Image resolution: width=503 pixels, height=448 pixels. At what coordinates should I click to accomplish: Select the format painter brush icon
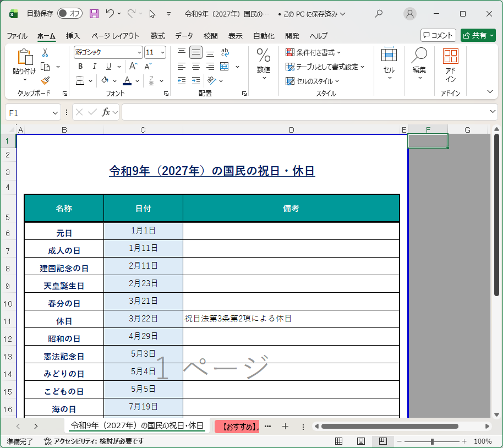[x=46, y=81]
